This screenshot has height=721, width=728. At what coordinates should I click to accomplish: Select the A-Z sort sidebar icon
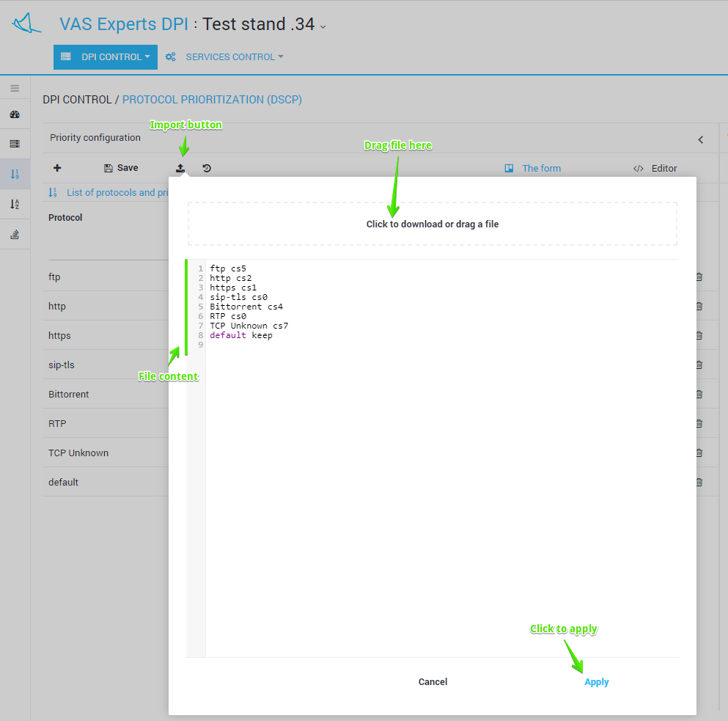pos(15,204)
